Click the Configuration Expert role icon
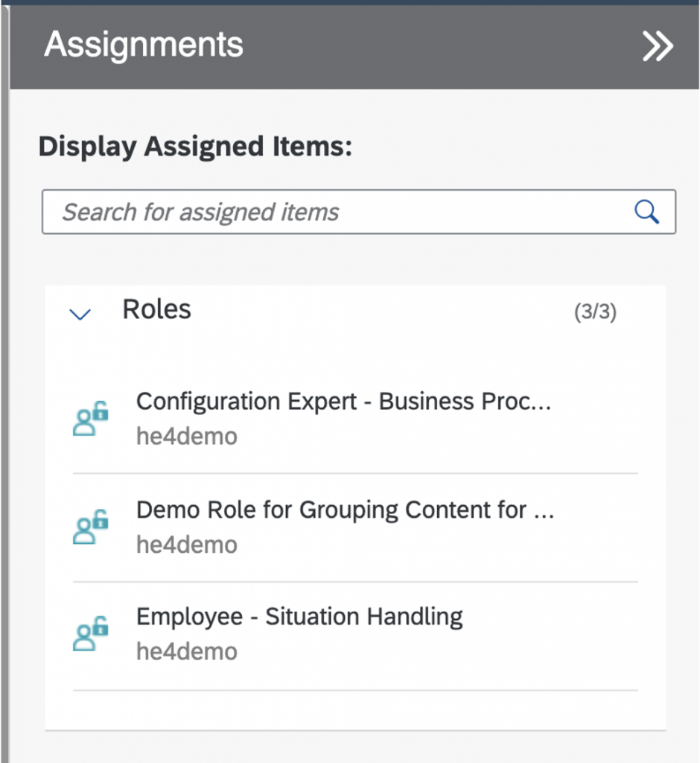 91,419
